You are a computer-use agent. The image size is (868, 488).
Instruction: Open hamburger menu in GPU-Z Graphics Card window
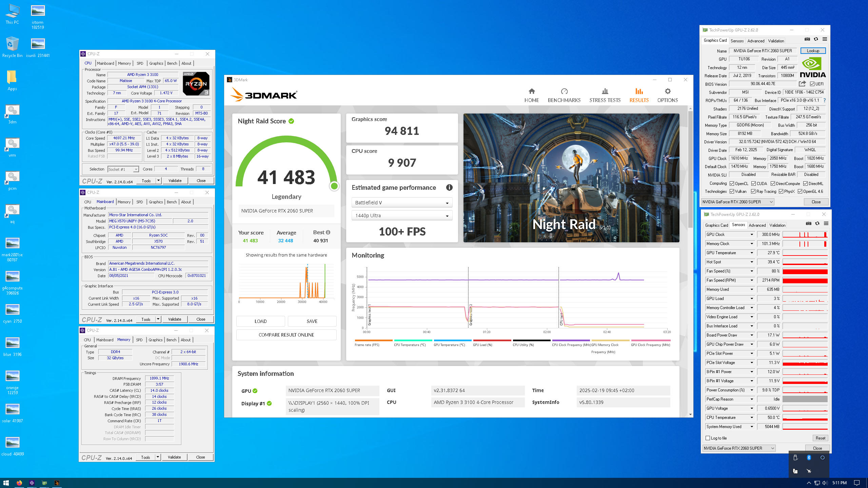(825, 39)
